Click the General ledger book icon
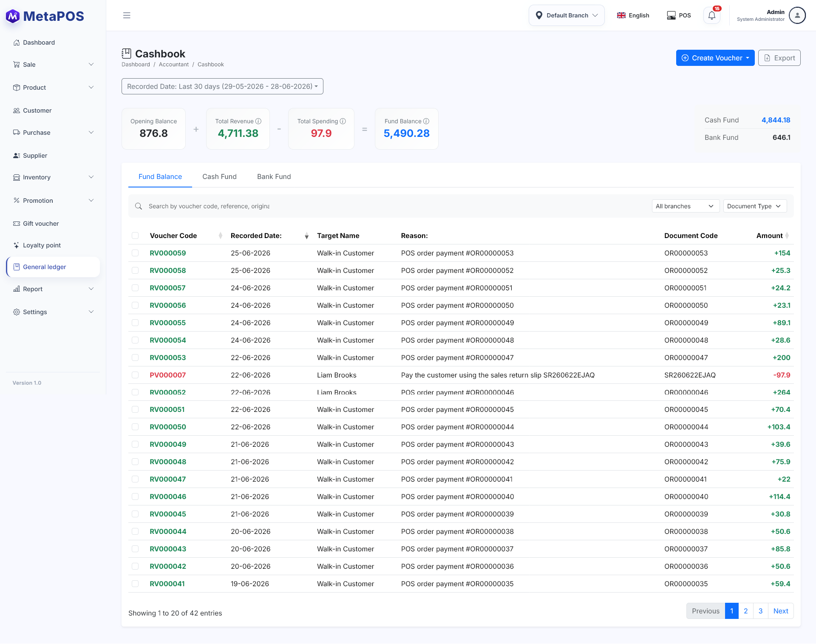 pos(17,267)
